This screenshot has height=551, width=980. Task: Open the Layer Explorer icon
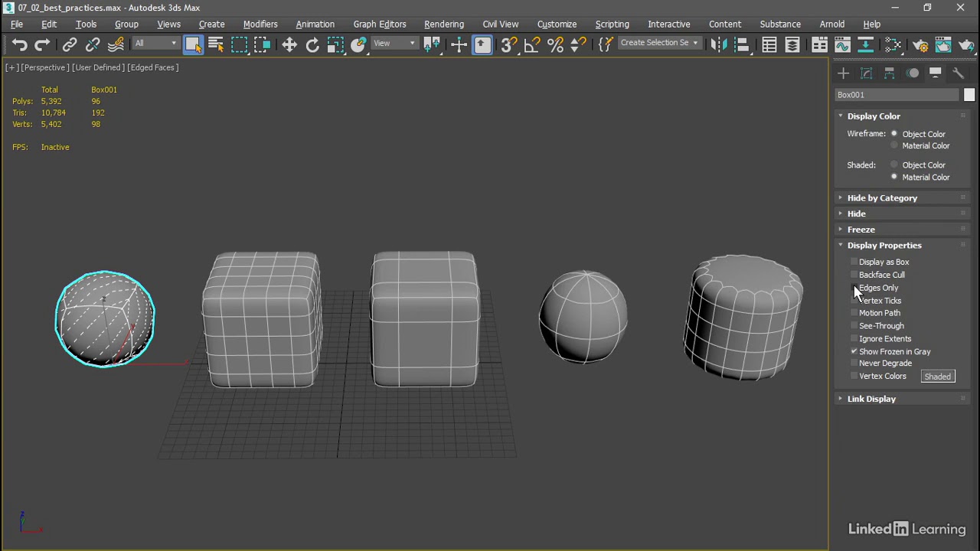[x=792, y=45]
